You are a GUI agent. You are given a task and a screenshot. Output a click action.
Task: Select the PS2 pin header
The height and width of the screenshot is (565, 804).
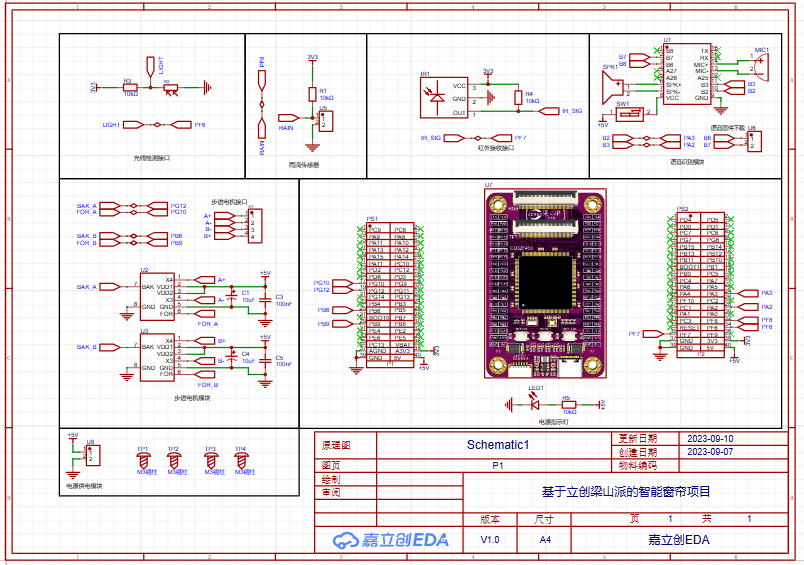700,285
